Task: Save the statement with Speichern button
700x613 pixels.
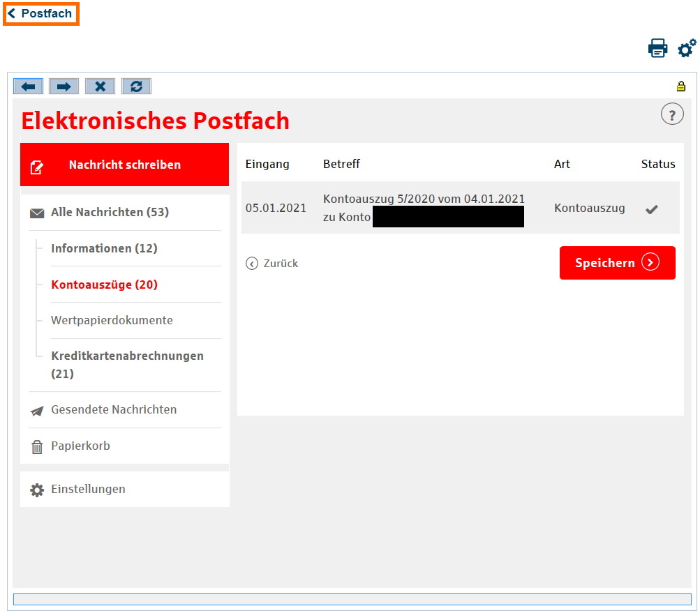Action: 617,263
